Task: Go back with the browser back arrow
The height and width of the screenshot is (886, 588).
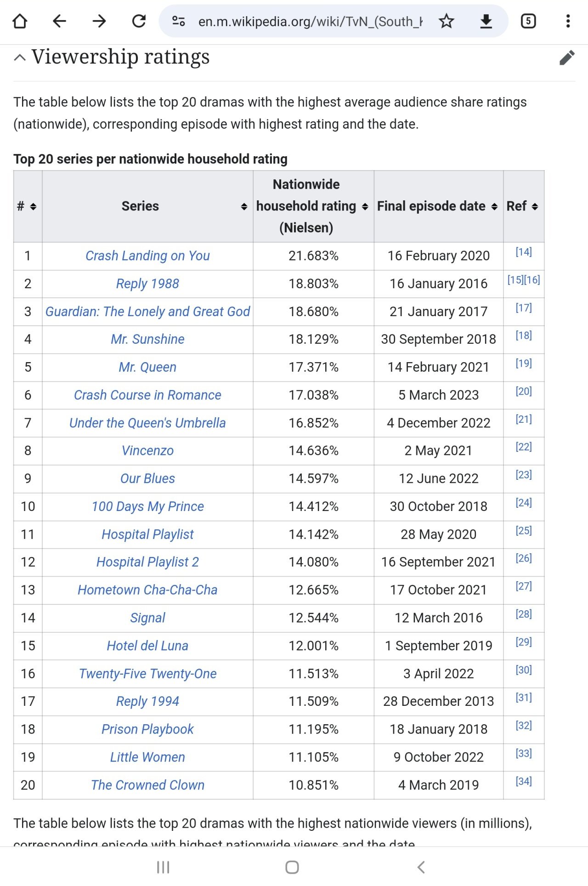Action: click(x=59, y=21)
